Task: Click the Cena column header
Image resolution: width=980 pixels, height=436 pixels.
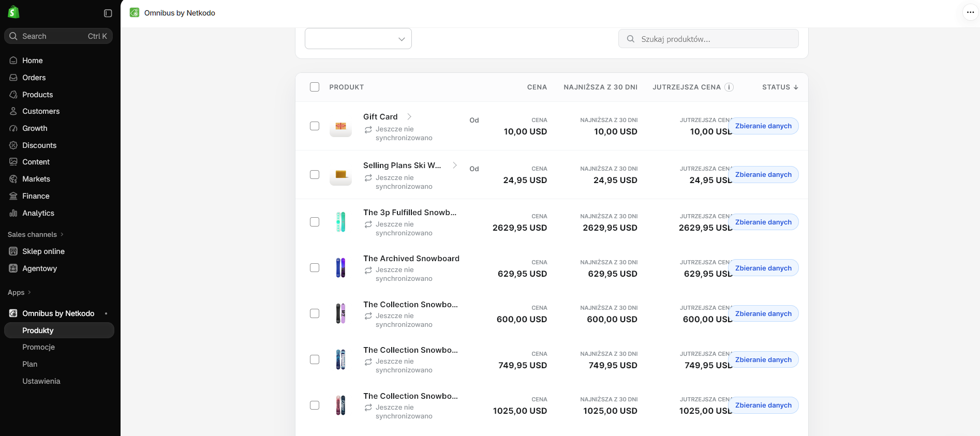Action: [537, 87]
